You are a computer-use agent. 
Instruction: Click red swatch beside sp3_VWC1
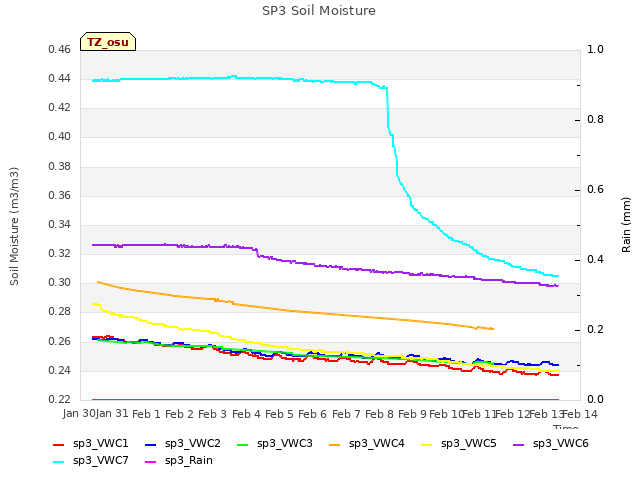[59, 445]
